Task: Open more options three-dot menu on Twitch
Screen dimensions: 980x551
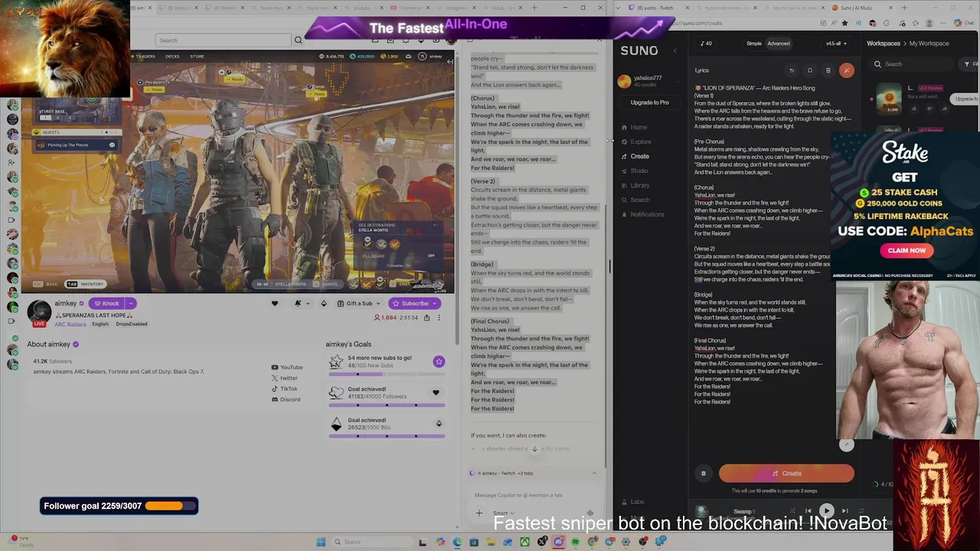Action: (439, 318)
